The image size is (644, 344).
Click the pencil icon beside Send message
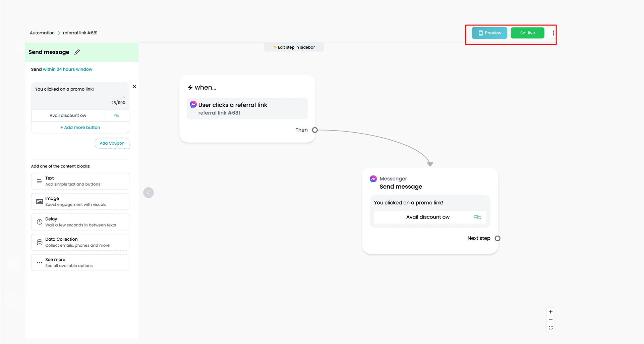pyautogui.click(x=77, y=52)
